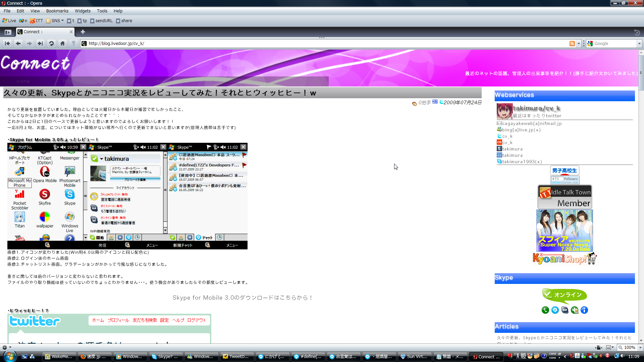
Task: Click the share bookmarklet
Action: (124, 21)
